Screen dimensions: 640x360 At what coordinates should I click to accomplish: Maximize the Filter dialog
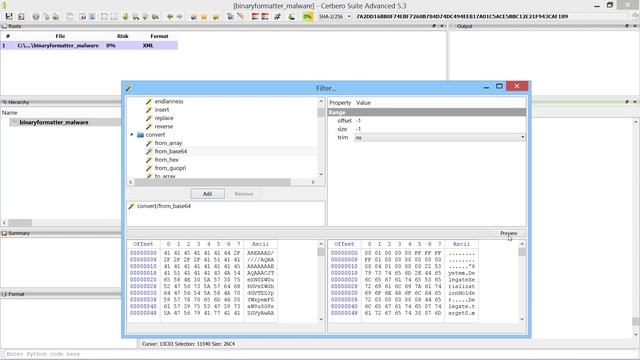click(x=499, y=87)
